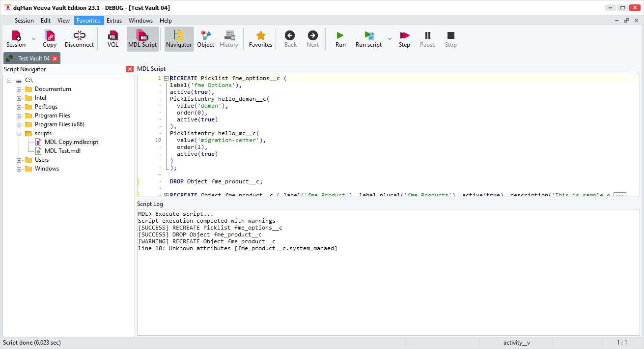The height and width of the screenshot is (349, 644).
Task: Toggle the Navigator panel button
Action: pyautogui.click(x=179, y=39)
